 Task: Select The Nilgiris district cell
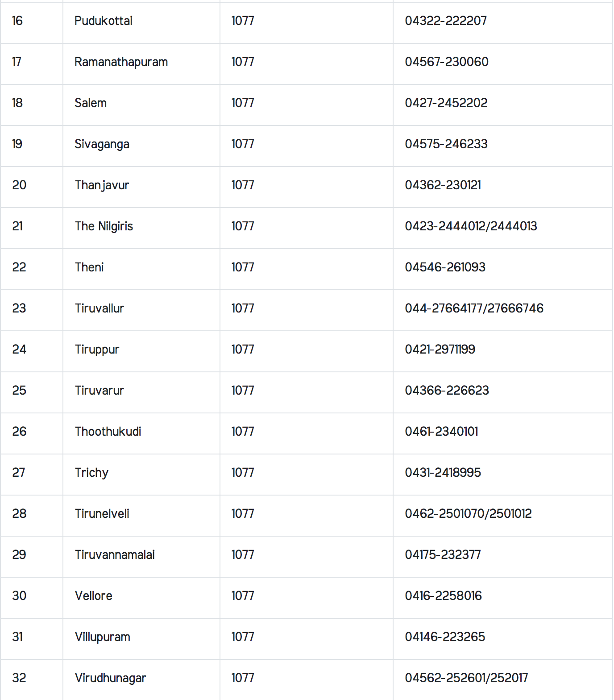coord(104,226)
